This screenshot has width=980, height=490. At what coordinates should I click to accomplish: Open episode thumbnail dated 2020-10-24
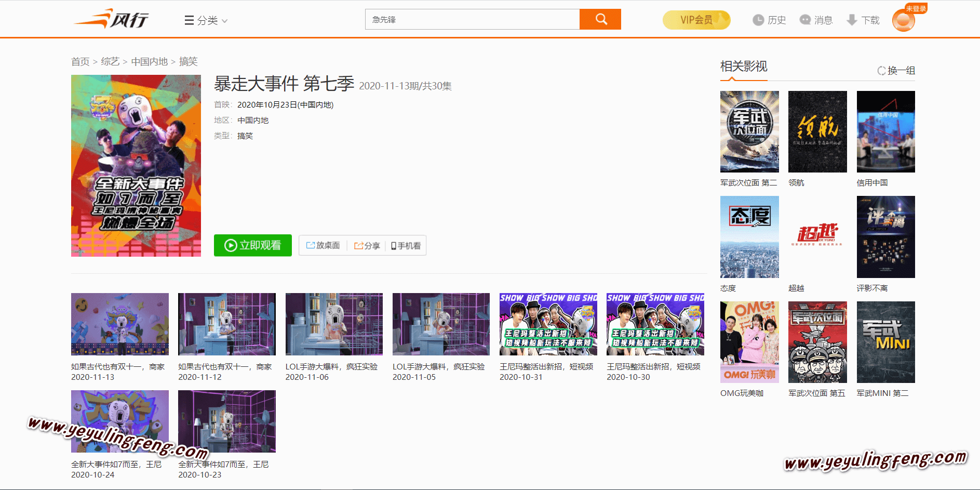tap(120, 421)
